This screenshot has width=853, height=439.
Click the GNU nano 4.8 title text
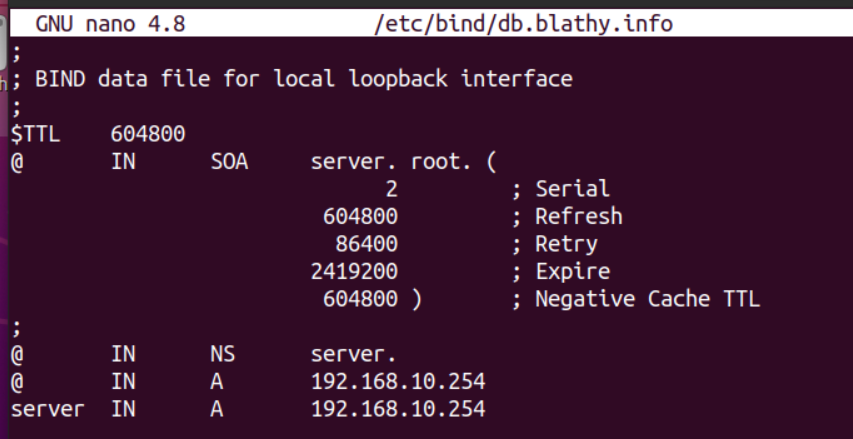(x=110, y=23)
